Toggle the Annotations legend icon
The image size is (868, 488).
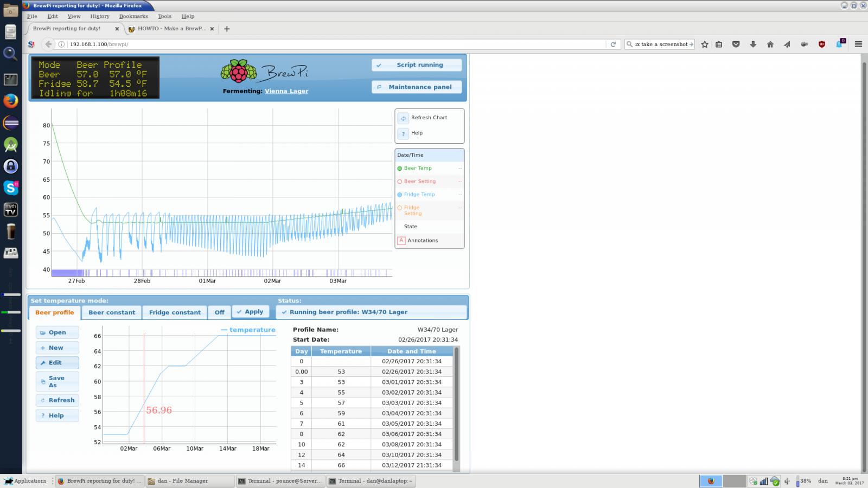pos(401,241)
